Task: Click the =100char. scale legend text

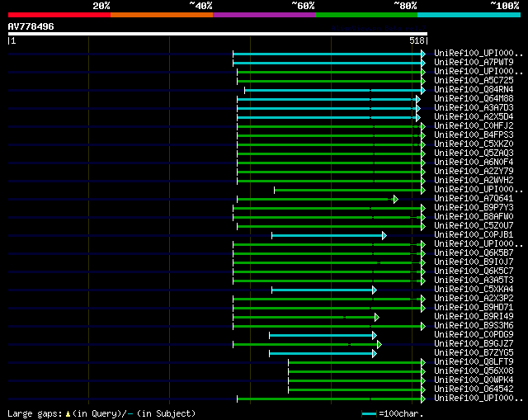Action: point(401,413)
